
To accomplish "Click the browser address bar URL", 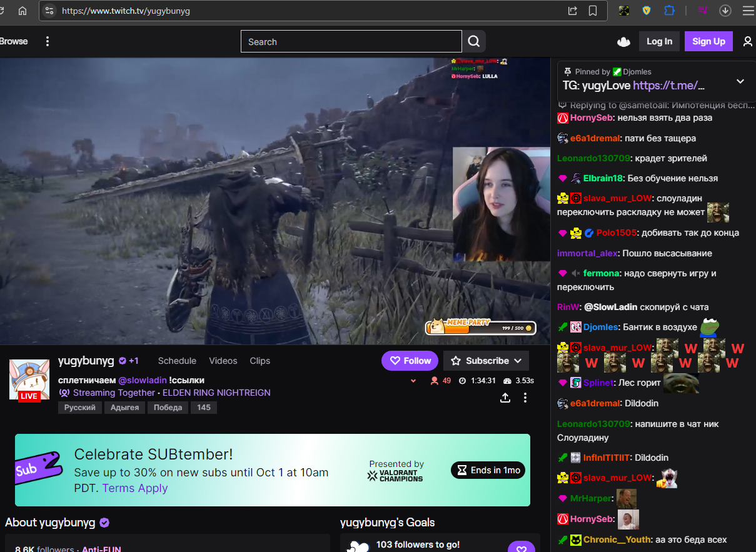I will pyautogui.click(x=126, y=11).
